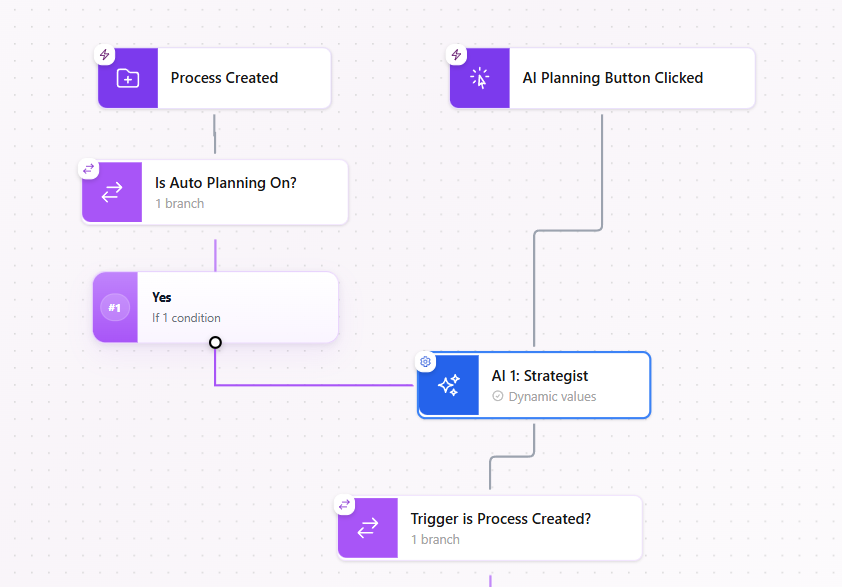Click the lightning badge on AI Planning Button Clicked
Screen dimensions: 842x587
(457, 55)
